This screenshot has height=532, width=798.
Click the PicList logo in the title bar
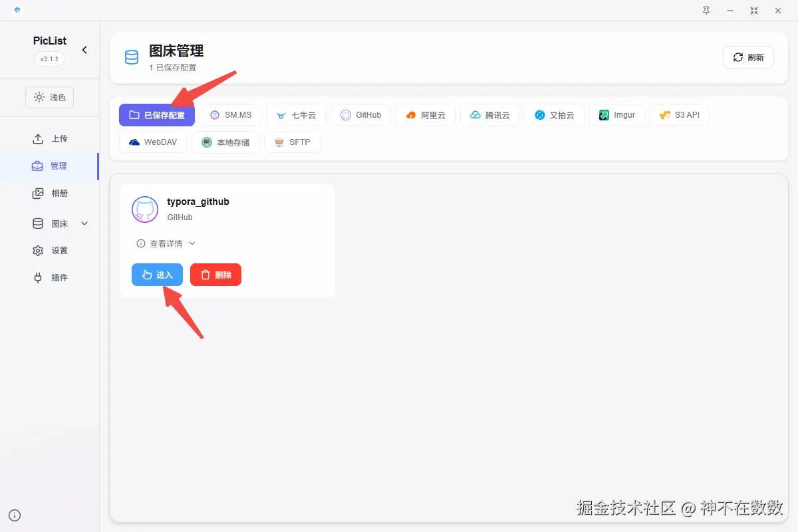tap(17, 10)
